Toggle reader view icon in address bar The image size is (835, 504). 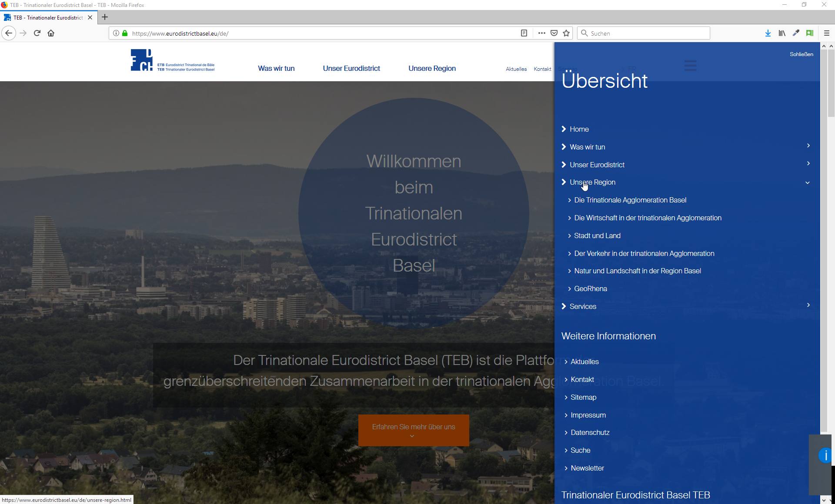524,33
